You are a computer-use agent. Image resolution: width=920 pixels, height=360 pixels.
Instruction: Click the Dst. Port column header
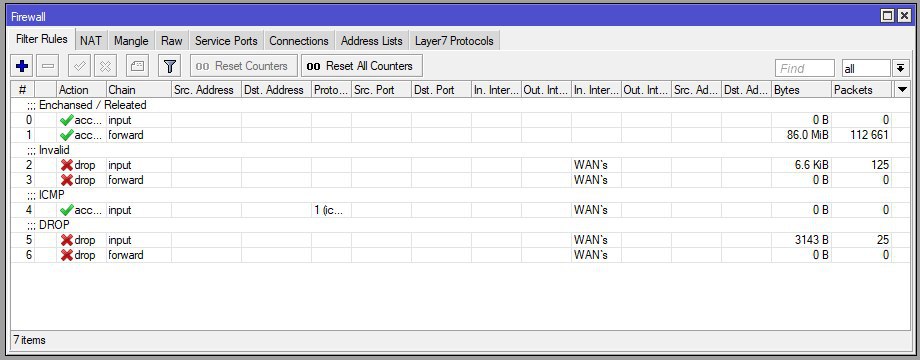click(441, 90)
